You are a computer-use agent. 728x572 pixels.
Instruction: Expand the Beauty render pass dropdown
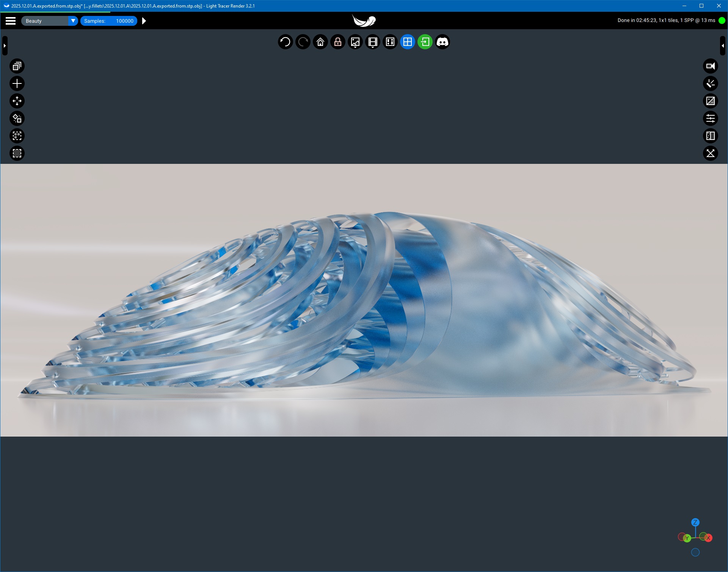[x=73, y=21]
